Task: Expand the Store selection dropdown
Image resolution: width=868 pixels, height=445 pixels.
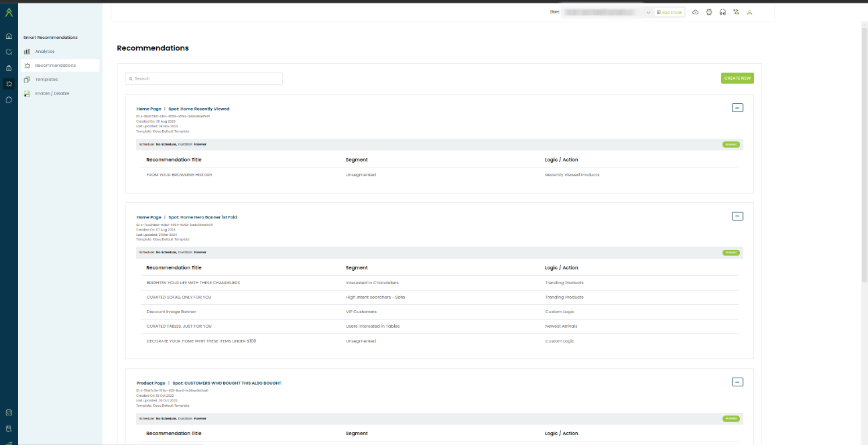Action: point(647,12)
